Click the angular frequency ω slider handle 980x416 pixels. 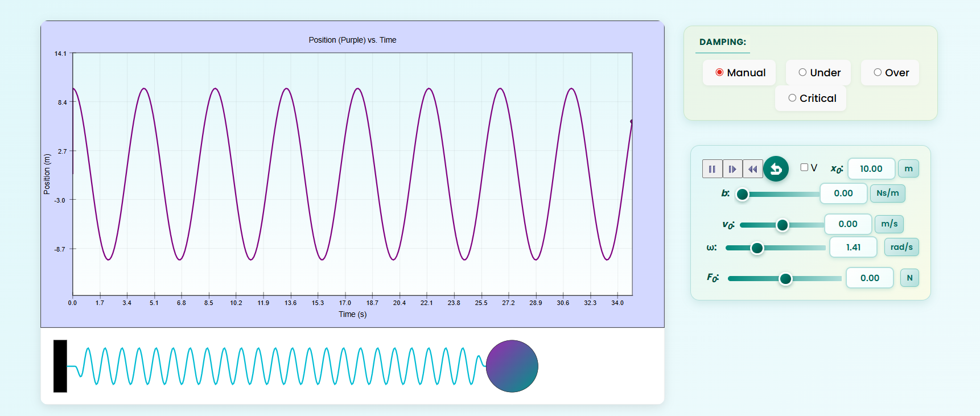pos(757,248)
